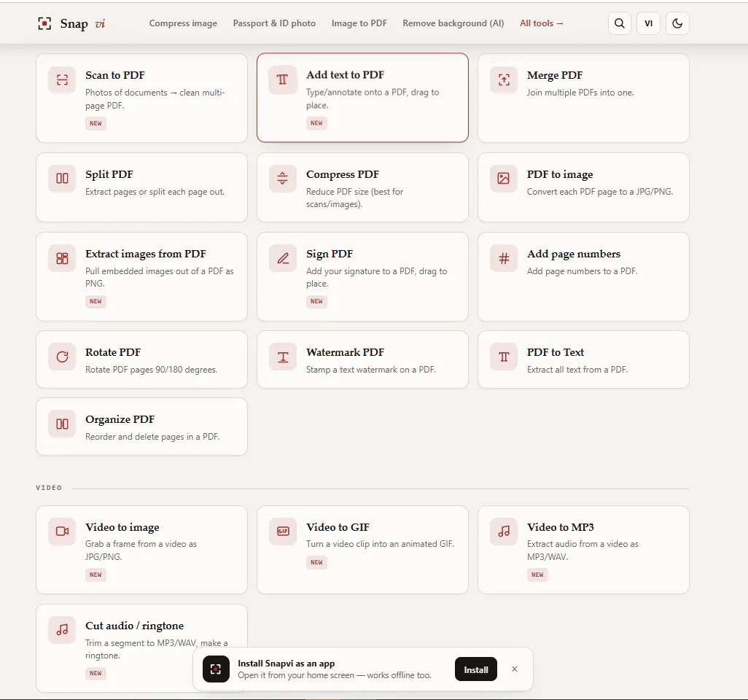Open the search magnifier icon
The image size is (748, 700).
(620, 23)
